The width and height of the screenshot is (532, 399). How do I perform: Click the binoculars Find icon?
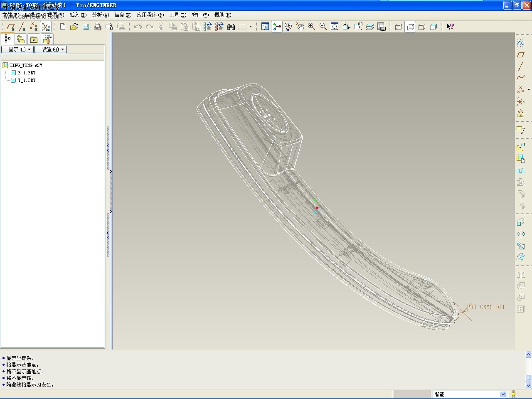(231, 27)
